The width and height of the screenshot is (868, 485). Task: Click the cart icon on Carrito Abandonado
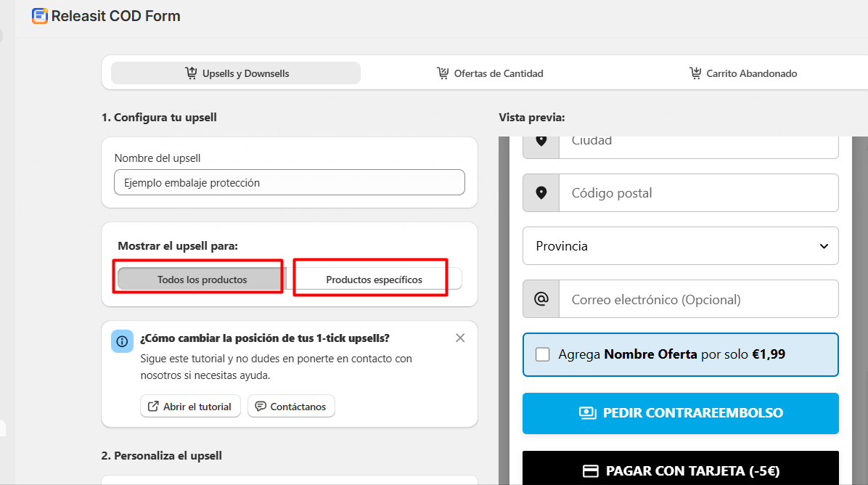[695, 73]
